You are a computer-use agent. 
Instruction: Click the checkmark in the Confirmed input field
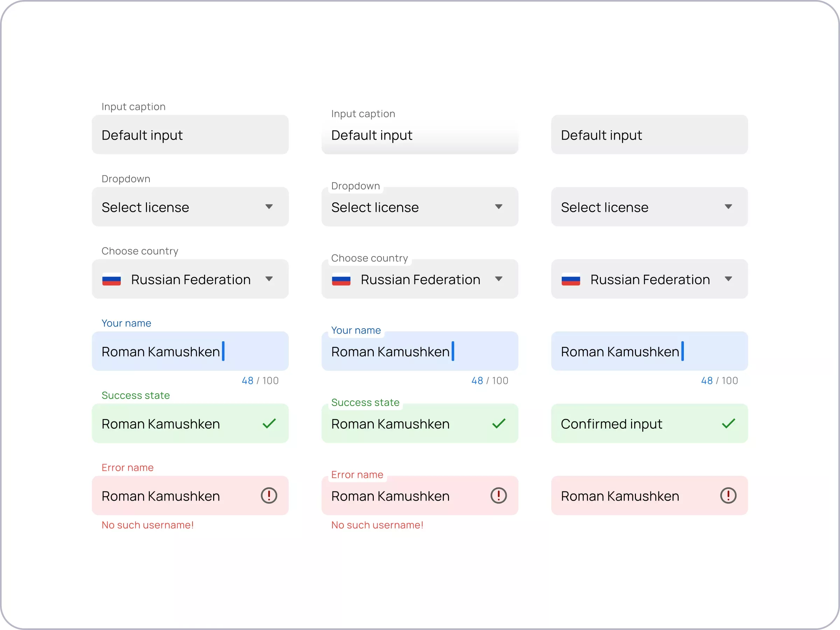tap(728, 423)
